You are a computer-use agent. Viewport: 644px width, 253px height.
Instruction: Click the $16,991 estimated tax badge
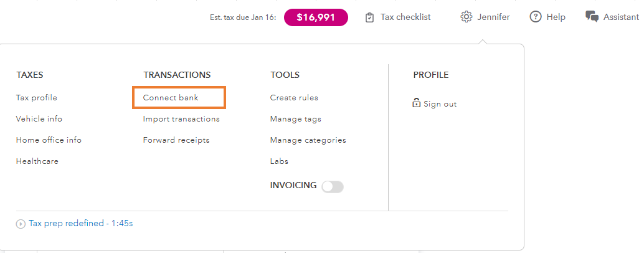pos(316,17)
